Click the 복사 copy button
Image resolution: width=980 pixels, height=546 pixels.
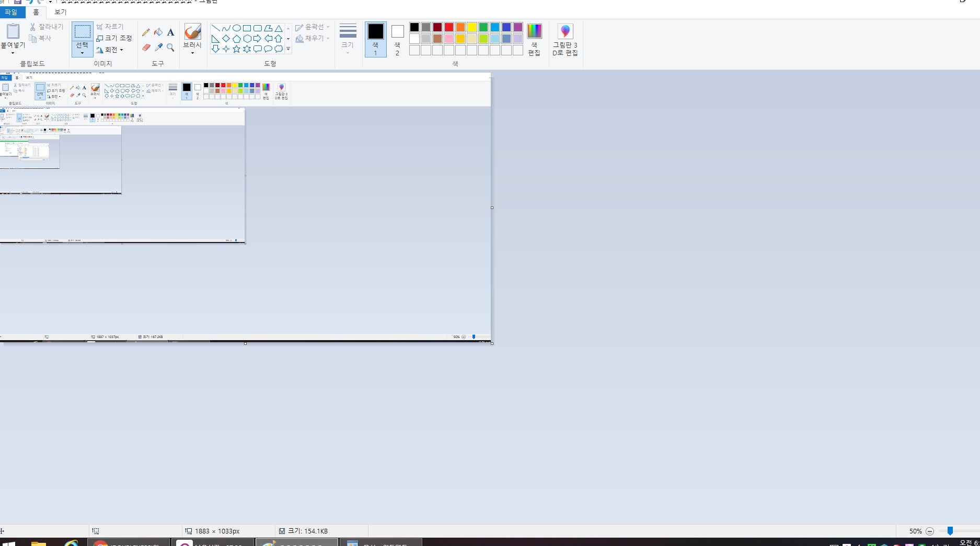pyautogui.click(x=41, y=38)
